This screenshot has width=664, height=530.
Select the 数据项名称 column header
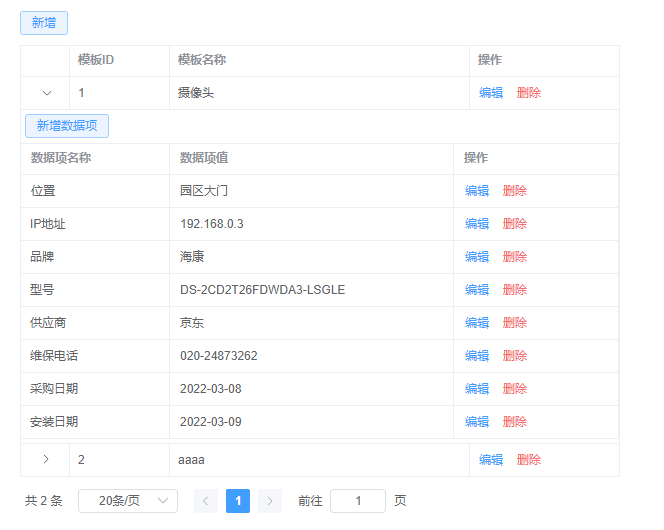95,158
